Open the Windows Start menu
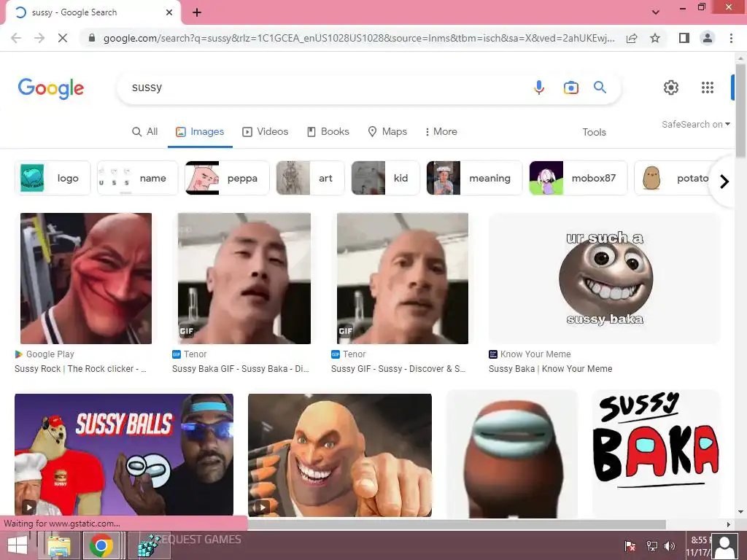 [x=18, y=545]
